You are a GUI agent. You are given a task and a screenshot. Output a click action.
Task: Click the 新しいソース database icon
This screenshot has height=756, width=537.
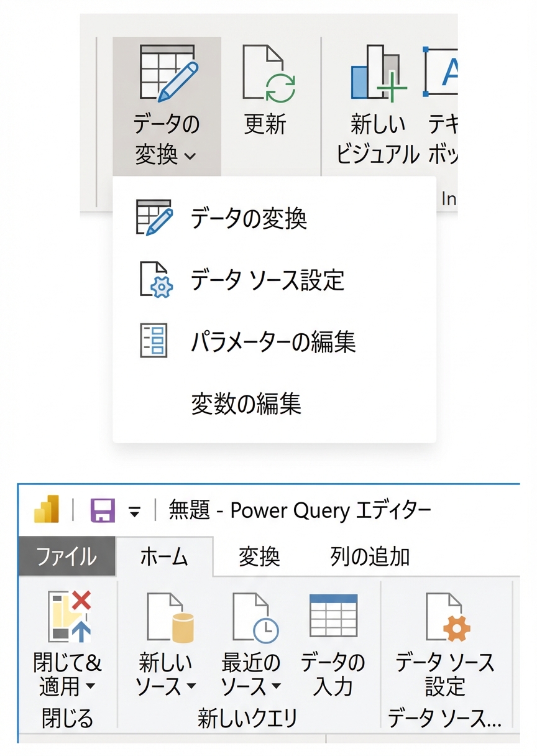[x=171, y=617]
